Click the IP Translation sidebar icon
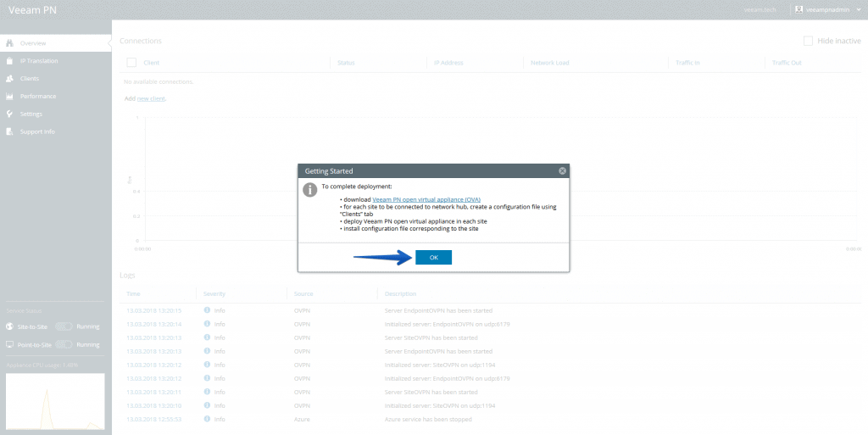The height and width of the screenshot is (435, 868). coord(9,60)
